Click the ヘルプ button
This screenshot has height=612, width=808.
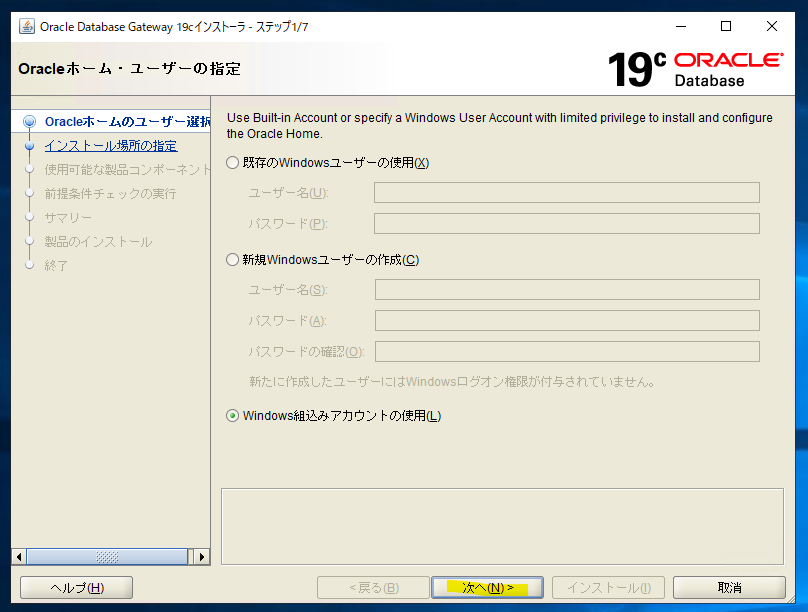(x=75, y=587)
